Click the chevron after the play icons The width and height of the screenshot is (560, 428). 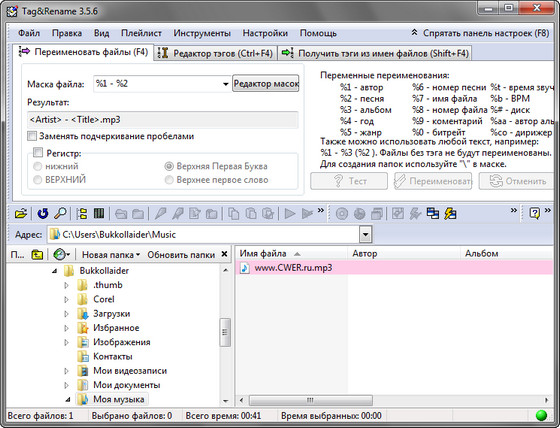pos(321,210)
